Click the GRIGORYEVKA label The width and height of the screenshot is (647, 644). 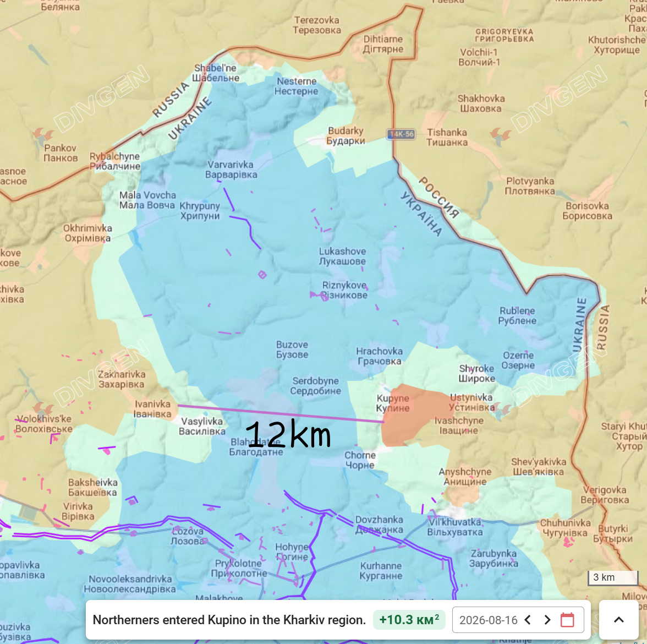[x=504, y=35]
